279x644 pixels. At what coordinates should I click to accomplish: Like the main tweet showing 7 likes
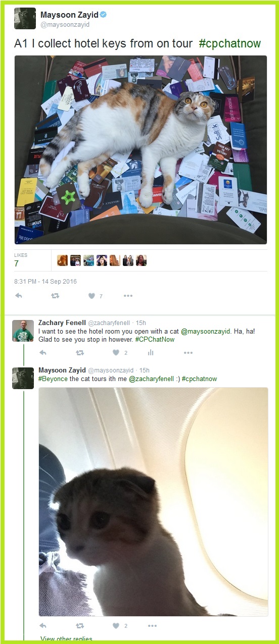coord(91,296)
